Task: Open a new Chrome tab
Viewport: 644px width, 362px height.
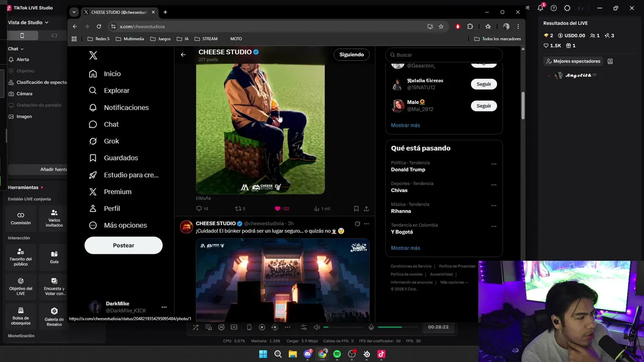Action: tap(165, 12)
